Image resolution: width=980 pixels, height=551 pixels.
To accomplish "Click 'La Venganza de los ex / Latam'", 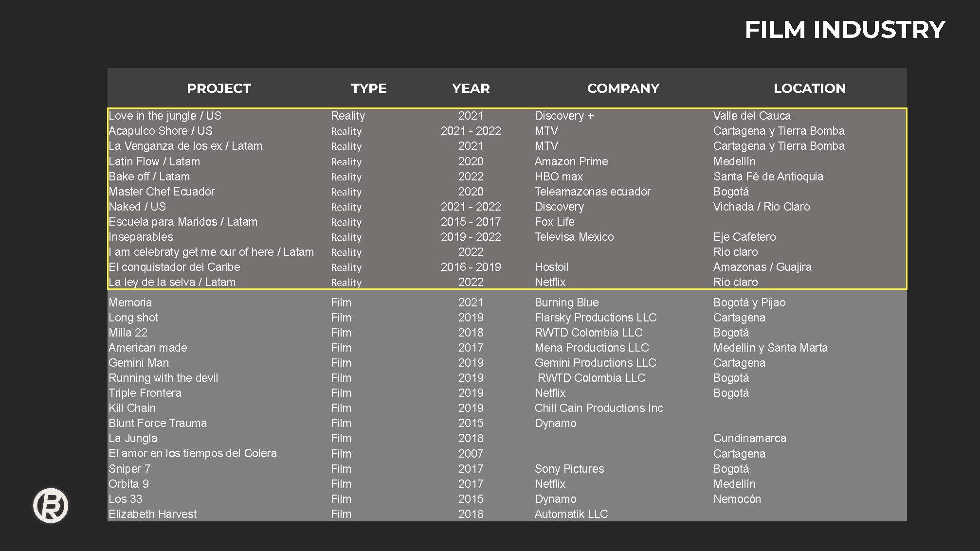I will (185, 146).
